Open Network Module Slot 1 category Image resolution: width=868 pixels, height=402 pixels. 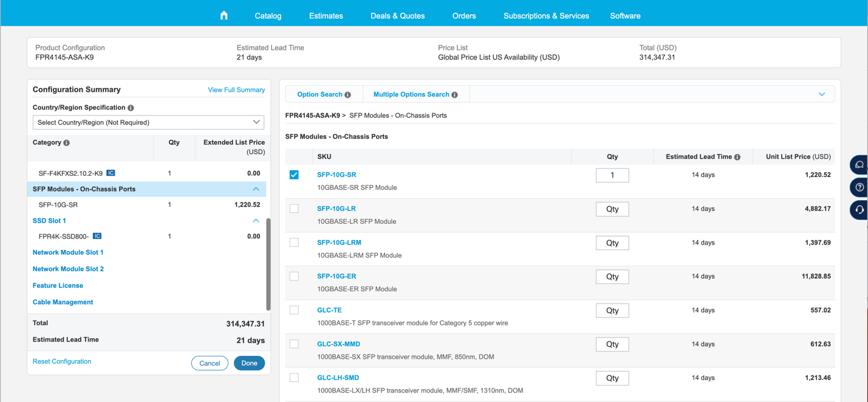coord(68,252)
